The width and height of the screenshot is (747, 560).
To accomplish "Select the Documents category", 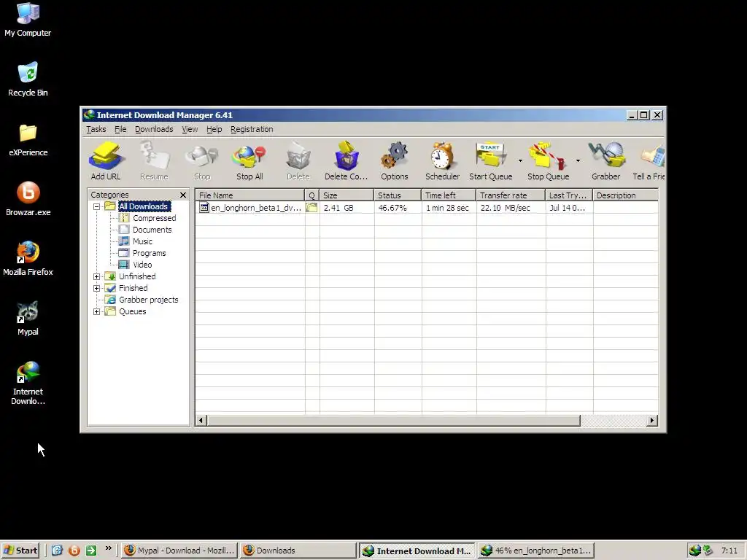I will [152, 230].
